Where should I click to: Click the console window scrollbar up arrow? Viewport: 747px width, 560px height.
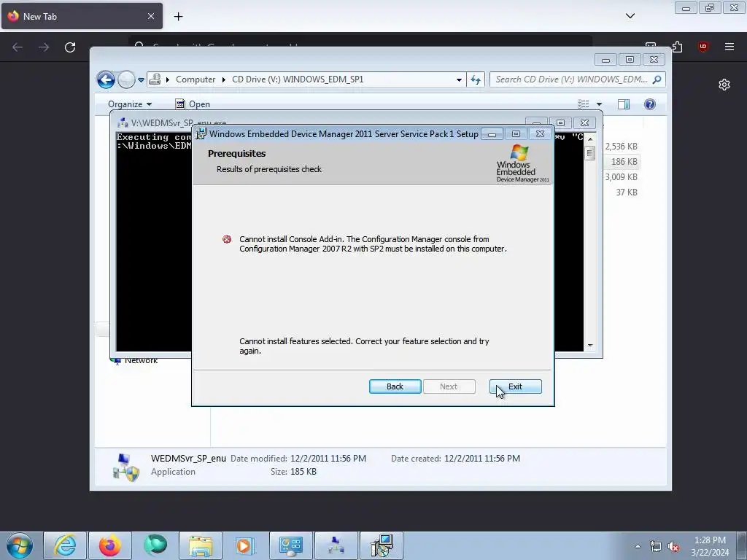pyautogui.click(x=590, y=139)
